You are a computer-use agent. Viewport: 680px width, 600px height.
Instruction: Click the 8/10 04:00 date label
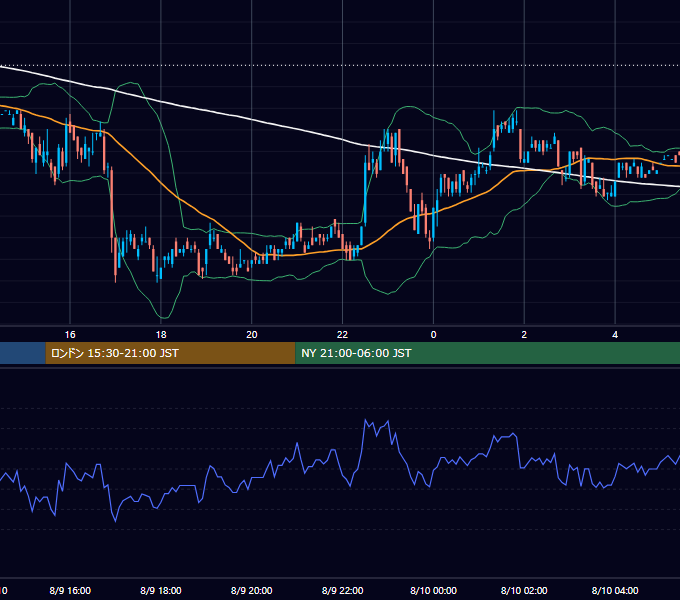click(615, 590)
